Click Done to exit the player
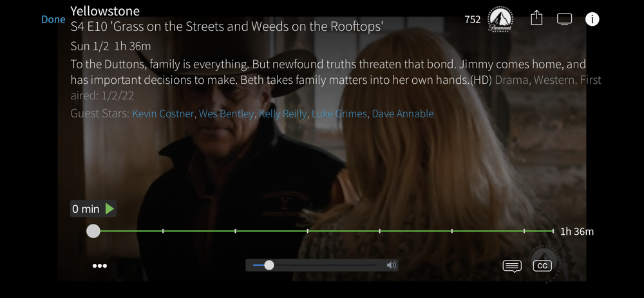Screen dimensions: 644x298 (53, 19)
